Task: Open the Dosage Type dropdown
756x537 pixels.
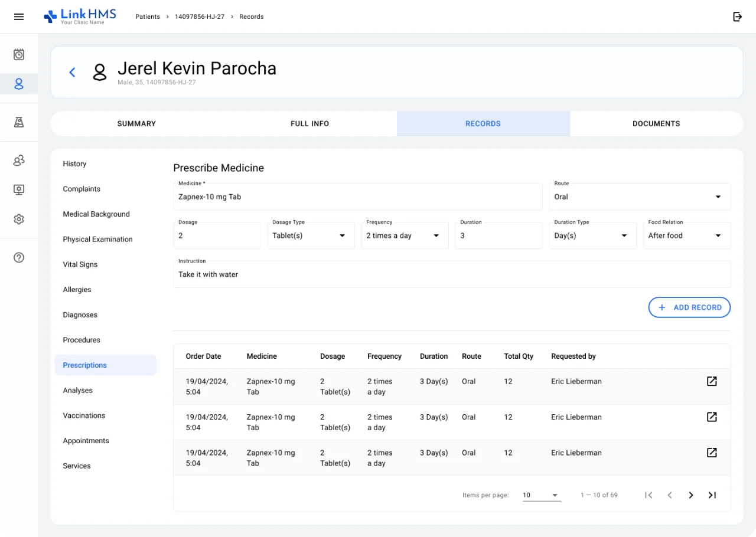Action: [311, 235]
